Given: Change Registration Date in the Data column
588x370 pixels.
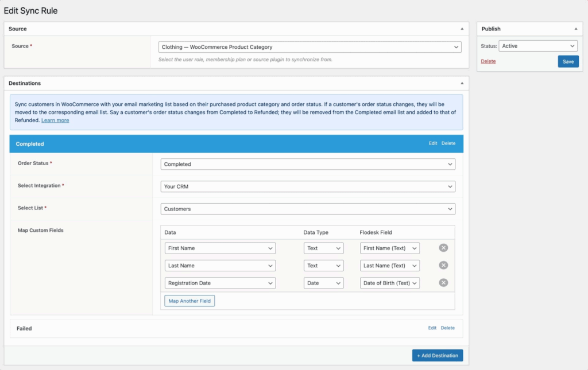Looking at the screenshot, I should point(220,282).
